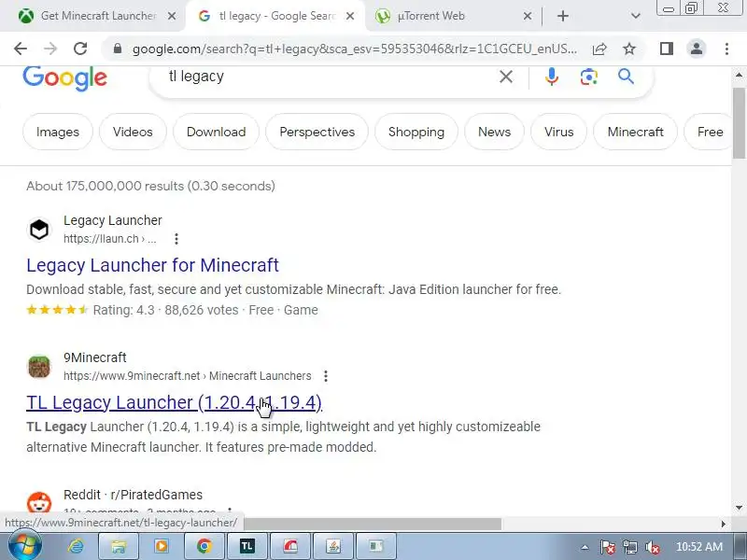Click the 10:52 AM taskbar clock
Viewport: 747px width, 560px height.
point(698,547)
